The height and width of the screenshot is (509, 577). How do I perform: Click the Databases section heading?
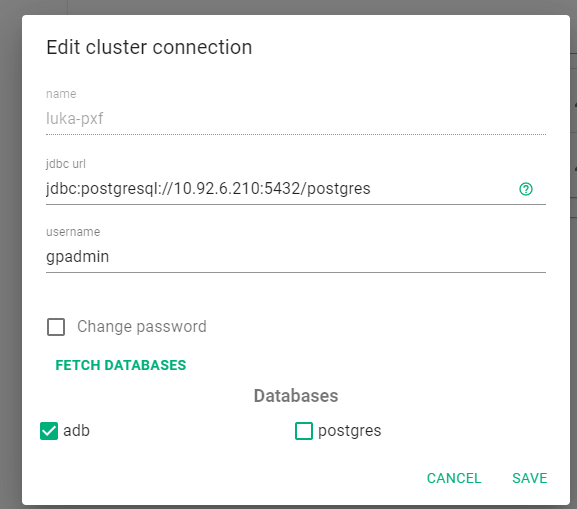[x=296, y=396]
